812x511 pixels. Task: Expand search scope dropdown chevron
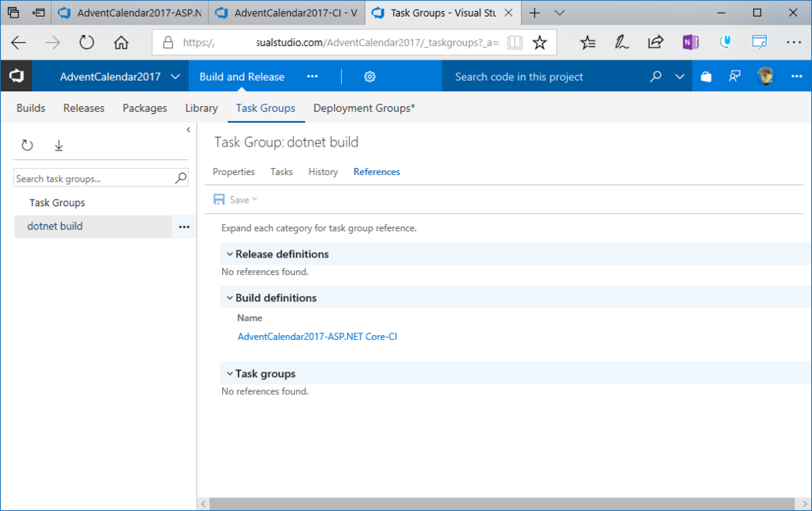[680, 77]
